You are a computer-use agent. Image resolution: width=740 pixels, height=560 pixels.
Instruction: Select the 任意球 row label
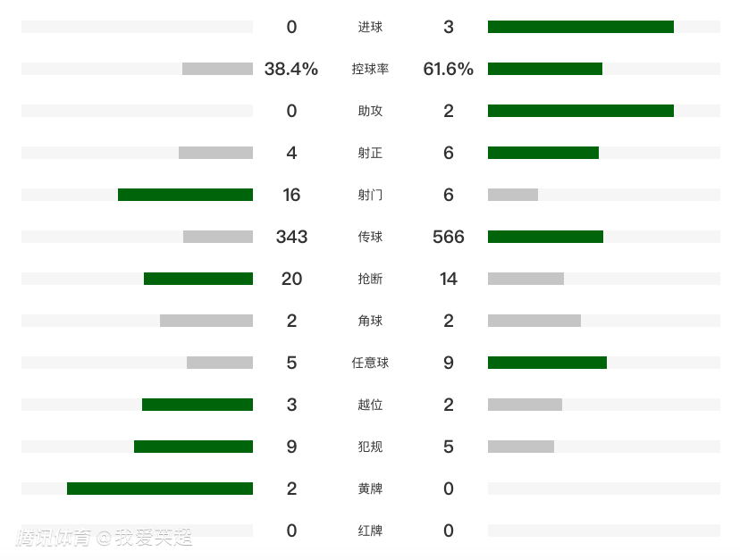pos(370,364)
